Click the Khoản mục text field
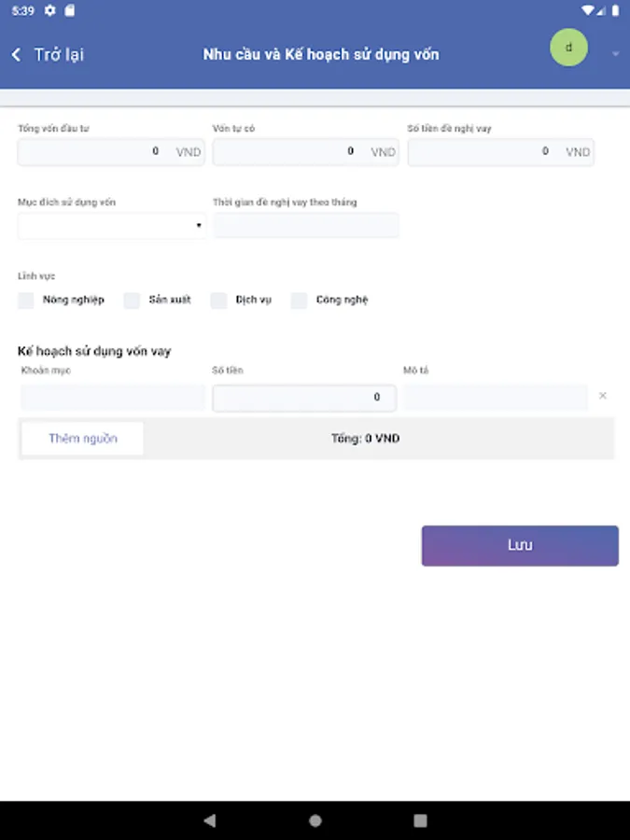The image size is (630, 840). click(112, 398)
